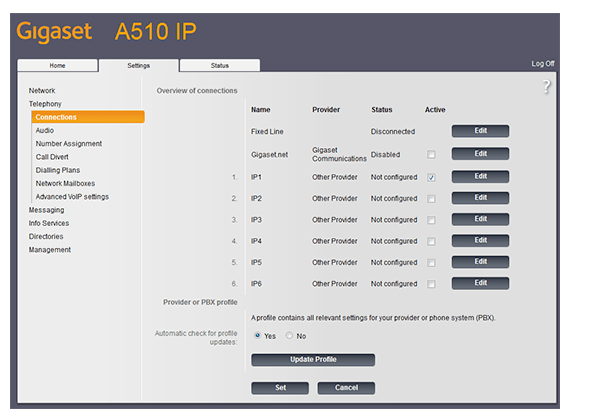Open Network in the sidebar
589x417 pixels.
(x=42, y=91)
